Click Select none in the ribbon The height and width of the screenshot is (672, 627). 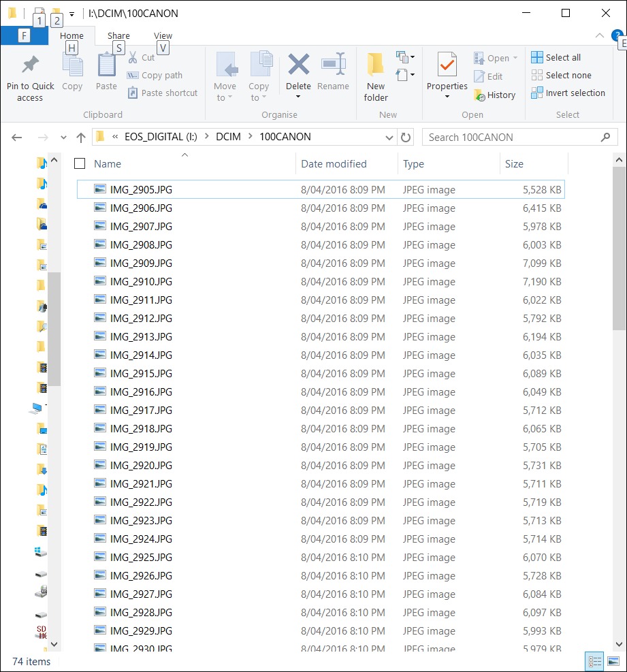click(x=561, y=76)
